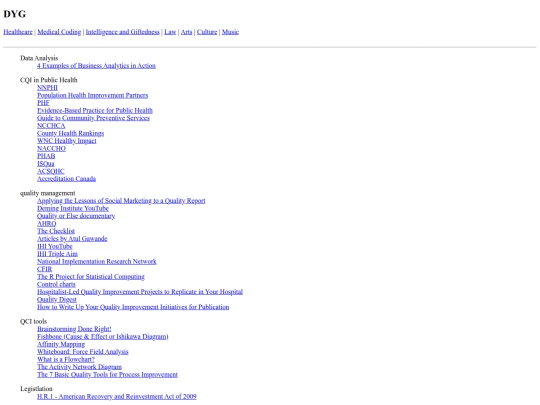Open the Arts navigation link
Viewport: 540px width, 405px height.
186,32
